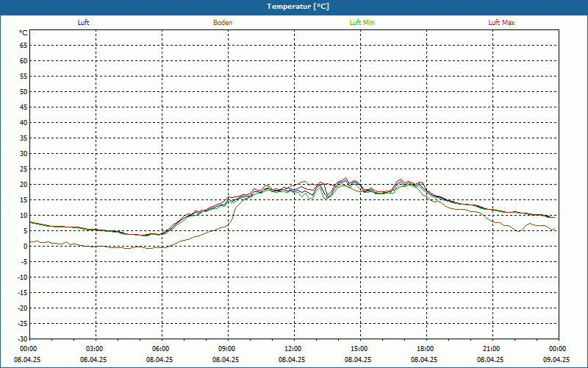Click the 60 value on temperature axis
This screenshot has width=588, height=368.
[x=24, y=61]
